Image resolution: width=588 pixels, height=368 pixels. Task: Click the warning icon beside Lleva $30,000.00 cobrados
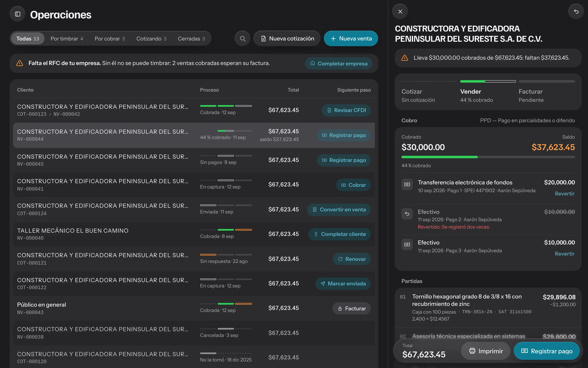404,58
